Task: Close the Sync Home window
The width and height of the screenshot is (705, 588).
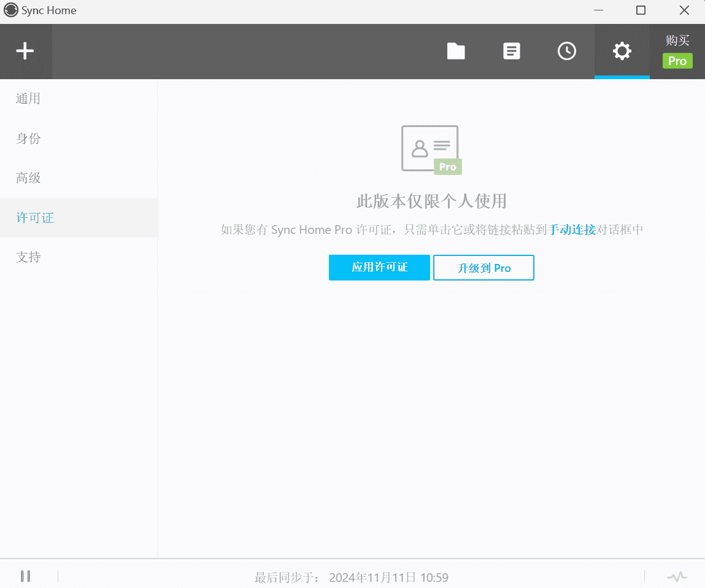Action: [684, 10]
